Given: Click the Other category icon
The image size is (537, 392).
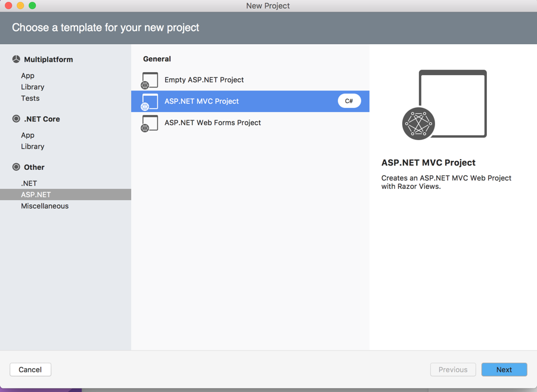Looking at the screenshot, I should pos(16,167).
